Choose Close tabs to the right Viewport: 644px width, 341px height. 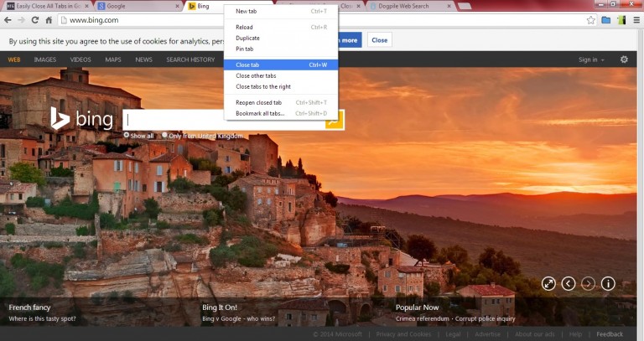pyautogui.click(x=281, y=86)
